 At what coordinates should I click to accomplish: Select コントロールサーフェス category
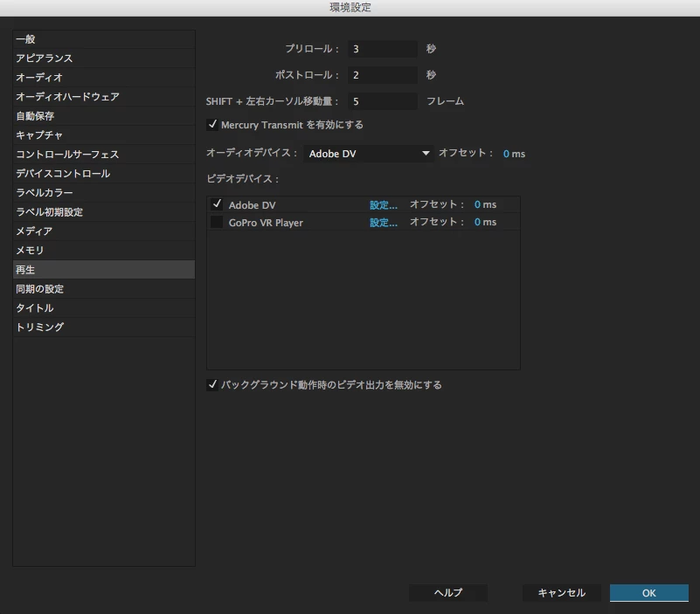click(x=104, y=155)
